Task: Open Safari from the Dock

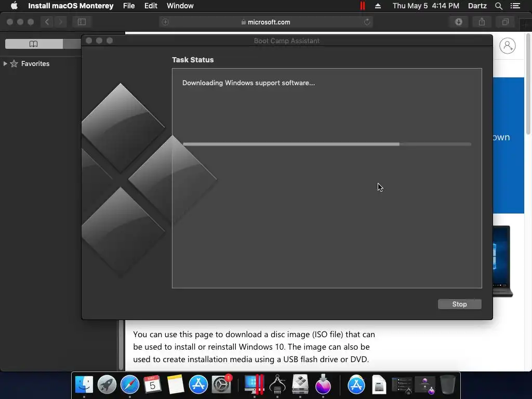Action: (129, 385)
